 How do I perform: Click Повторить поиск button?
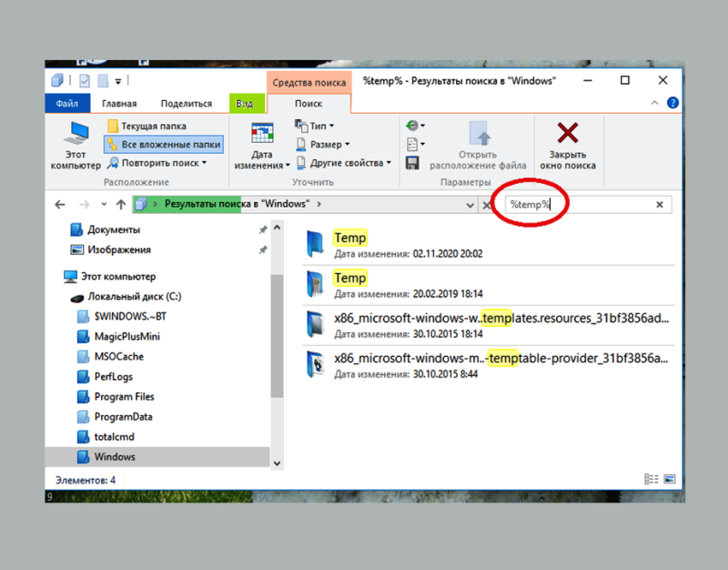click(157, 163)
